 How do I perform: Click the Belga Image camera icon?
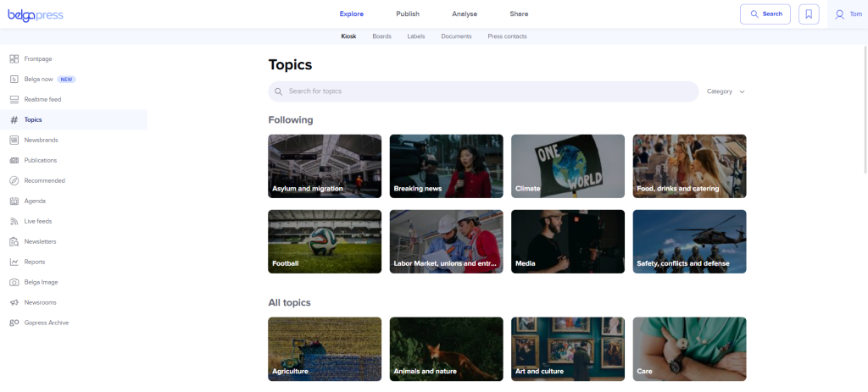point(14,282)
